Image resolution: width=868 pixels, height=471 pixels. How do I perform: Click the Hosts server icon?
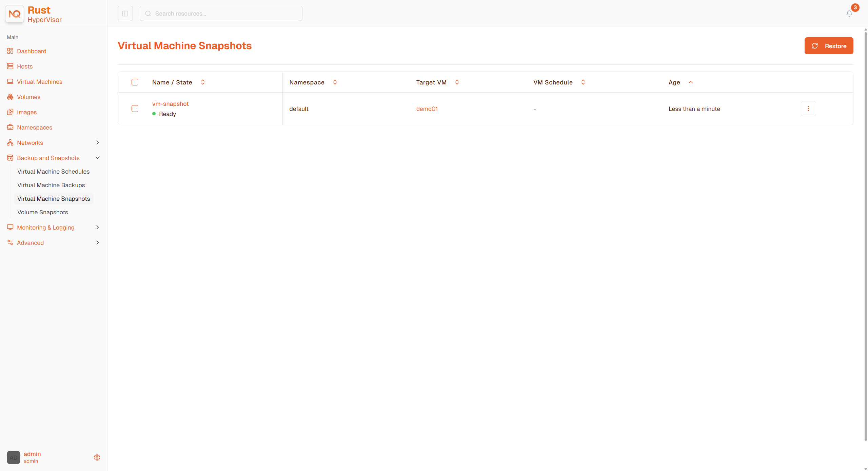[10, 66]
